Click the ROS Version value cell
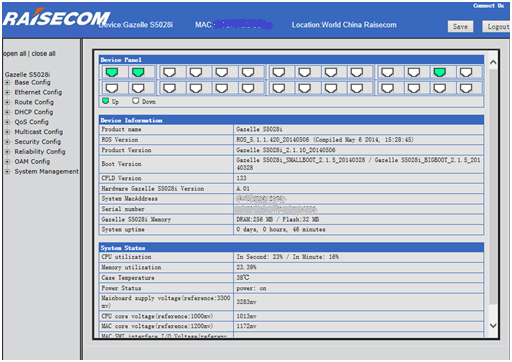 [359, 140]
